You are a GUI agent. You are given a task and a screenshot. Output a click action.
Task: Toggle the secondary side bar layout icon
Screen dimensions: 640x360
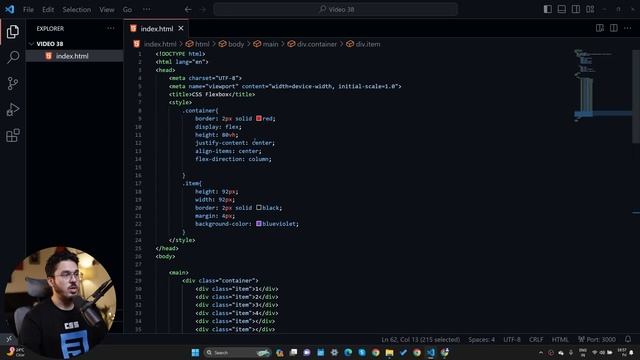(x=576, y=9)
